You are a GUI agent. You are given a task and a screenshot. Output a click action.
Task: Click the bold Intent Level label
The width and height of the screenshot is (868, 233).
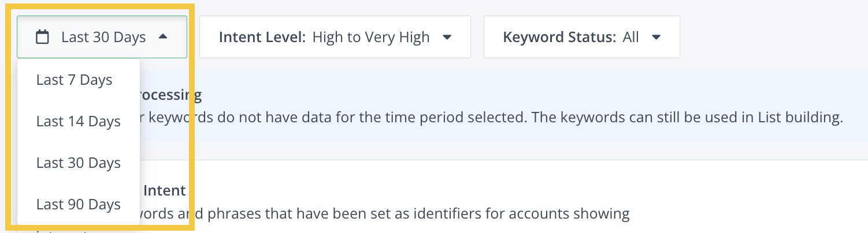coord(262,37)
